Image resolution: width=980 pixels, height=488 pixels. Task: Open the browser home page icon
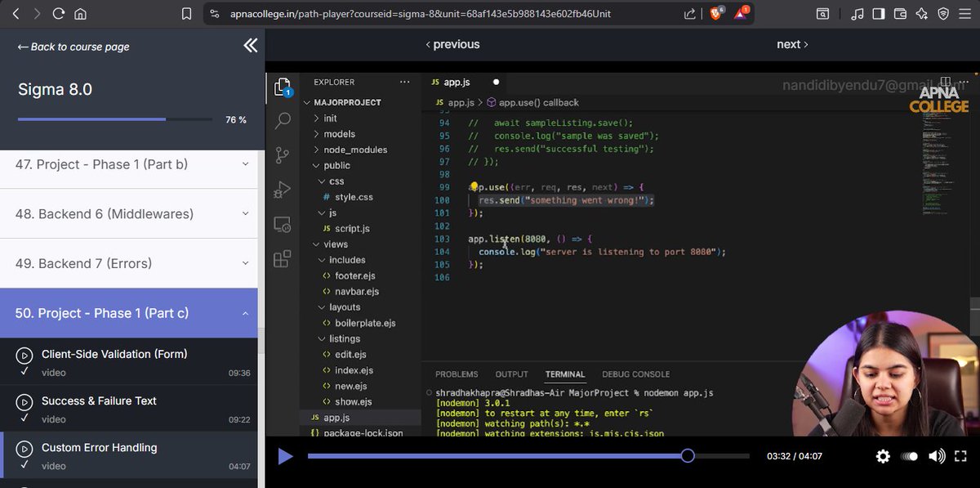coord(80,14)
